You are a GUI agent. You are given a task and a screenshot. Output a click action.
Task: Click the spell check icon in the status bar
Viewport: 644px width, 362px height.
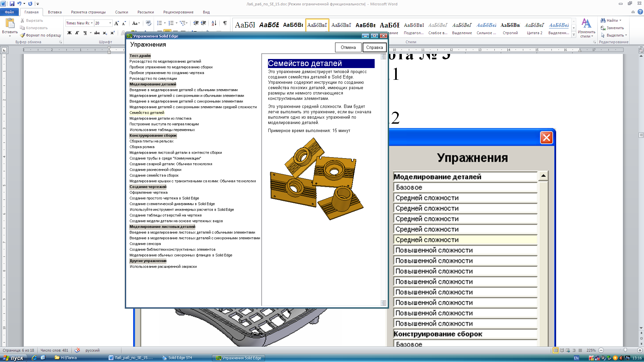(x=77, y=350)
